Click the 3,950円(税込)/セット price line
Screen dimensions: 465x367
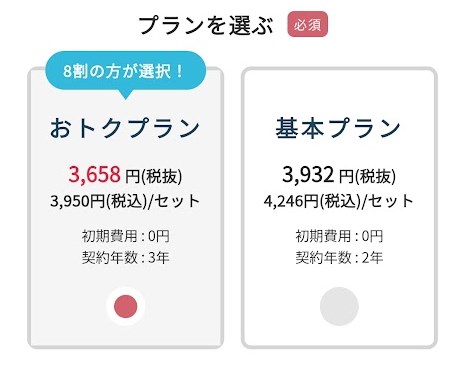[x=125, y=201]
